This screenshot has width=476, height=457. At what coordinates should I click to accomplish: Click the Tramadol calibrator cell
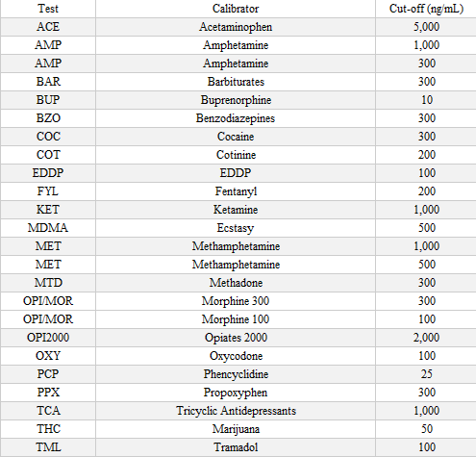[x=236, y=447]
